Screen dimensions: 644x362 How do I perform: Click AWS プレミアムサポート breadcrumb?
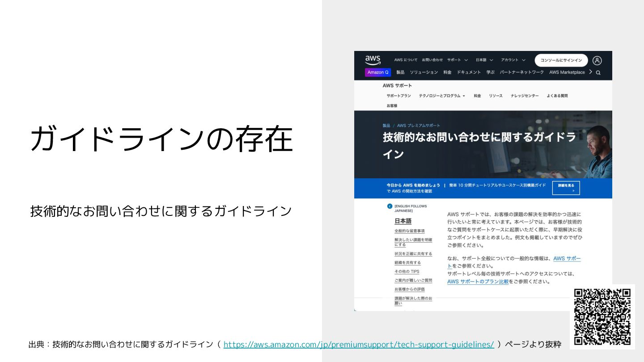coord(419,126)
